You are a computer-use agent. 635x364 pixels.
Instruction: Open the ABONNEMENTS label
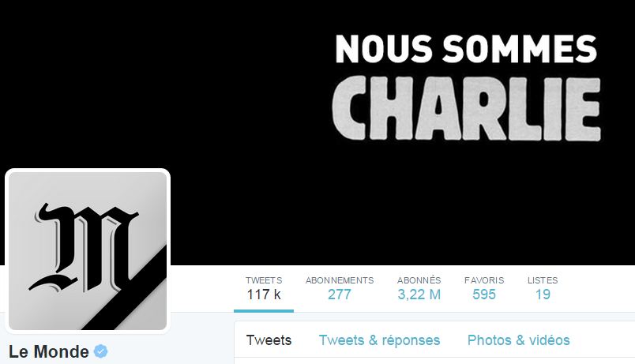(x=340, y=280)
